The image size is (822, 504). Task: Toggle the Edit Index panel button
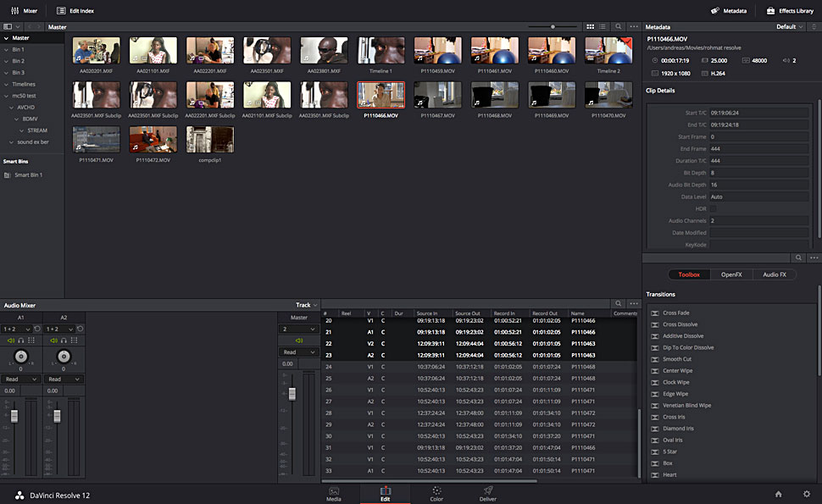pos(75,11)
